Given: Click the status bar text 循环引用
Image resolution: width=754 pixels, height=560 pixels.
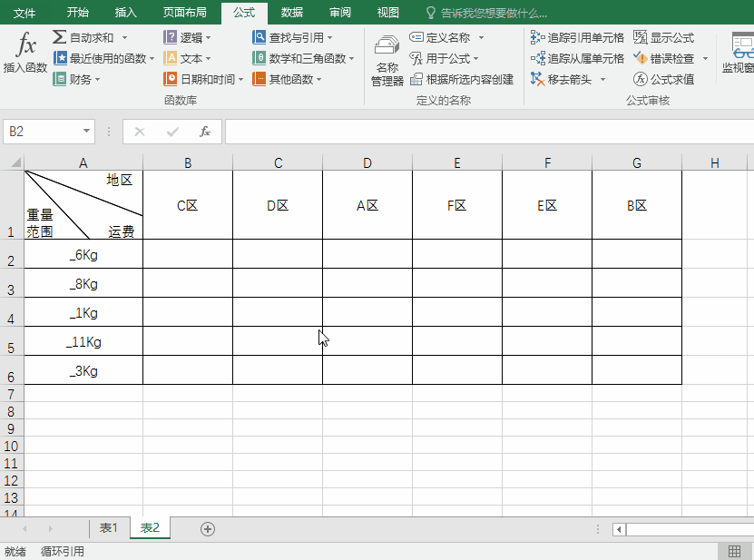Looking at the screenshot, I should tap(63, 551).
